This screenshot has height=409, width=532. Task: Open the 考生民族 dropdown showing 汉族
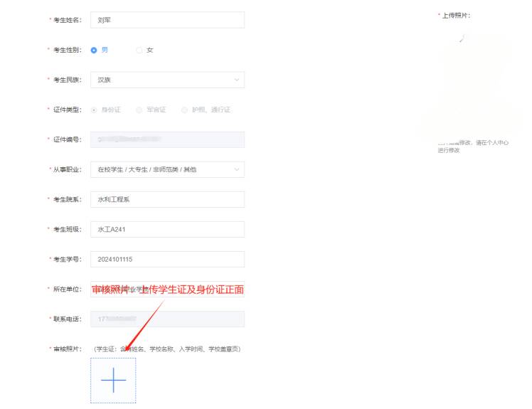tap(167, 80)
